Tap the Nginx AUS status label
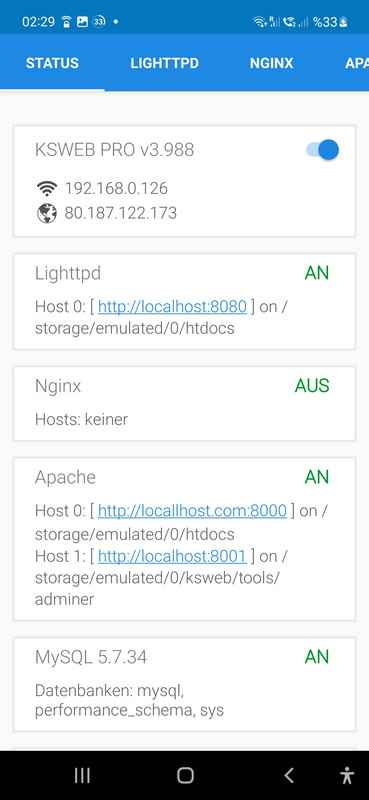The width and height of the screenshot is (369, 800). point(312,386)
